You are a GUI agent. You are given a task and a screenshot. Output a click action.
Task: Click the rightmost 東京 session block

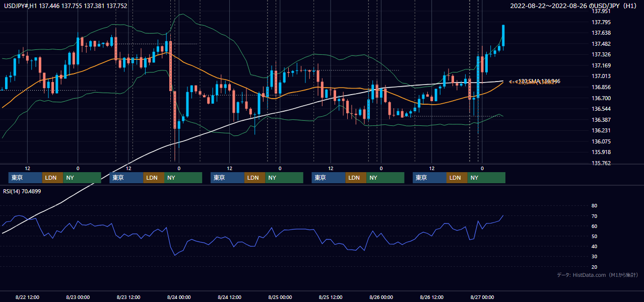[429, 178]
